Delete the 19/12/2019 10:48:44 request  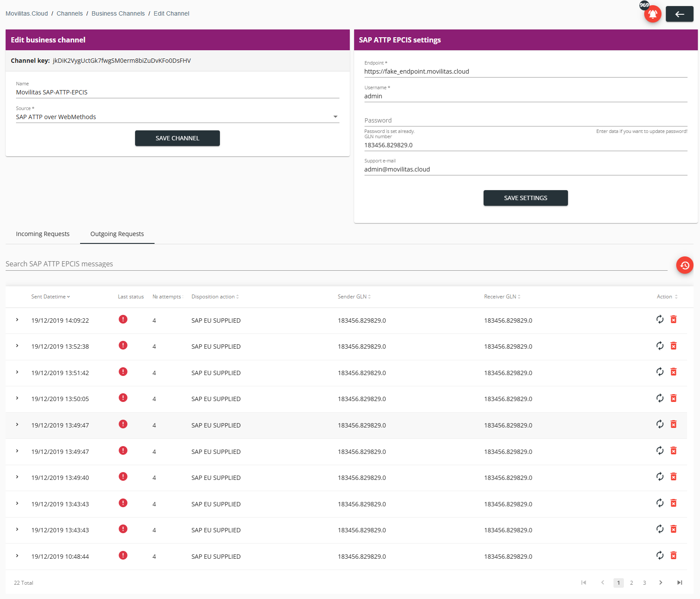coord(674,555)
